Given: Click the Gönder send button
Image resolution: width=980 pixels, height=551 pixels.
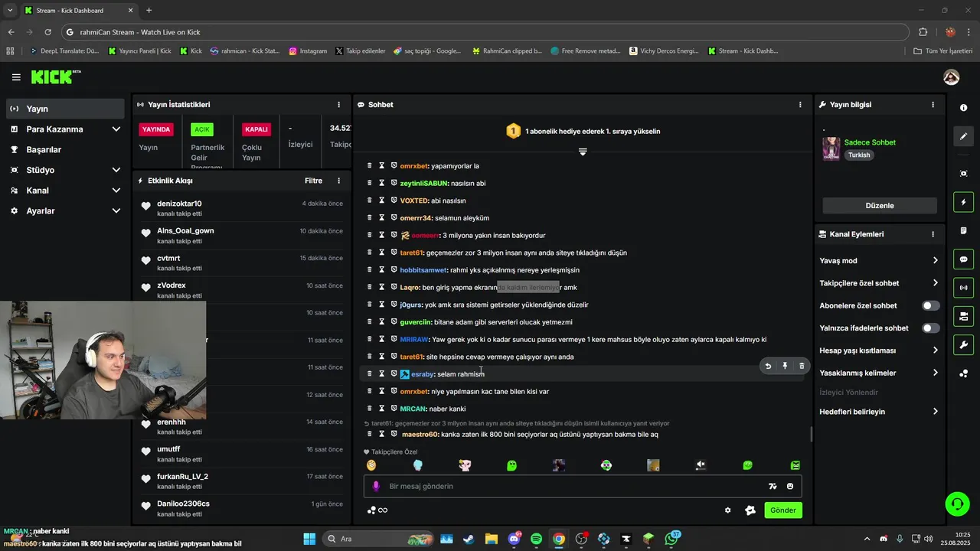Looking at the screenshot, I should pos(782,510).
